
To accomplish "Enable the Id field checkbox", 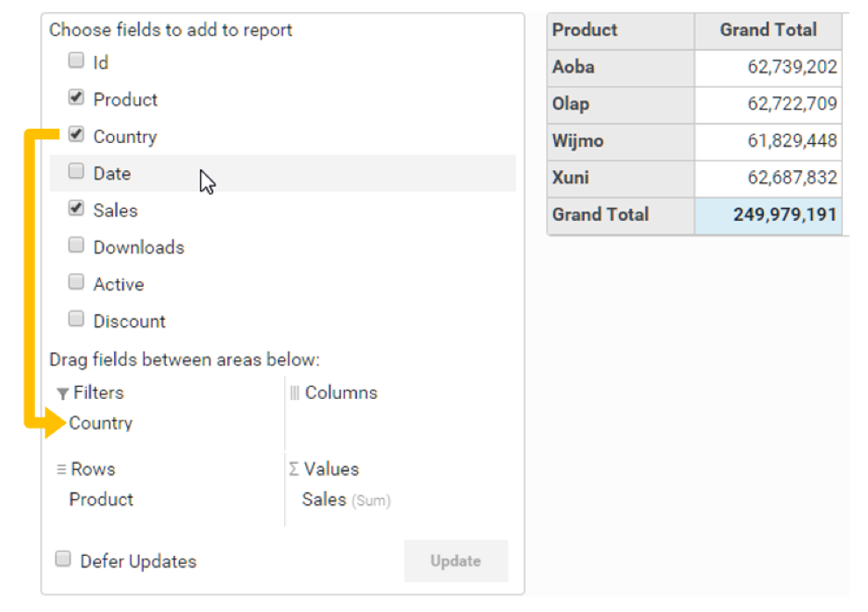I will click(76, 60).
